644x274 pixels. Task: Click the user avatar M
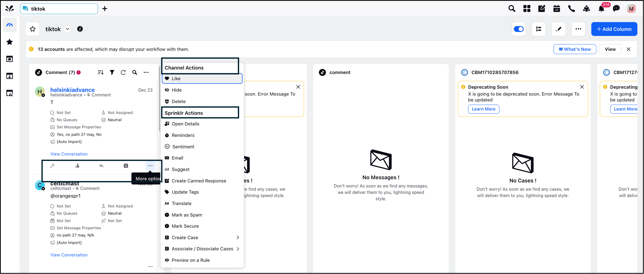pyautogui.click(x=631, y=9)
